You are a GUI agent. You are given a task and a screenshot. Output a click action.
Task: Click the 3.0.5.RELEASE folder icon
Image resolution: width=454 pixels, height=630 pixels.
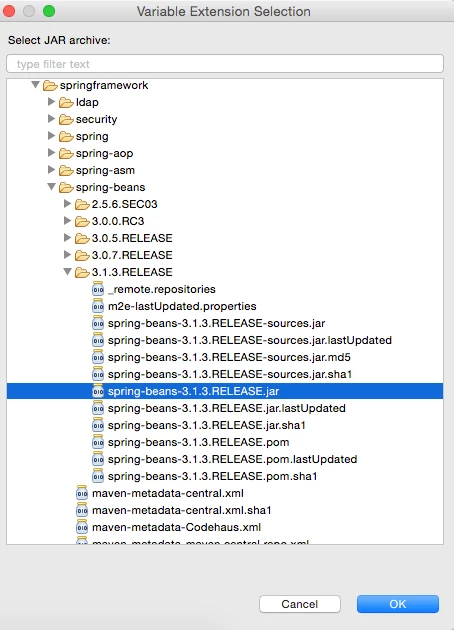pos(82,238)
